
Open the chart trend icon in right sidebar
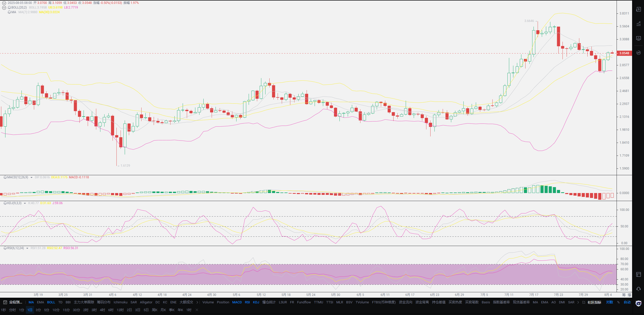pos(639,24)
